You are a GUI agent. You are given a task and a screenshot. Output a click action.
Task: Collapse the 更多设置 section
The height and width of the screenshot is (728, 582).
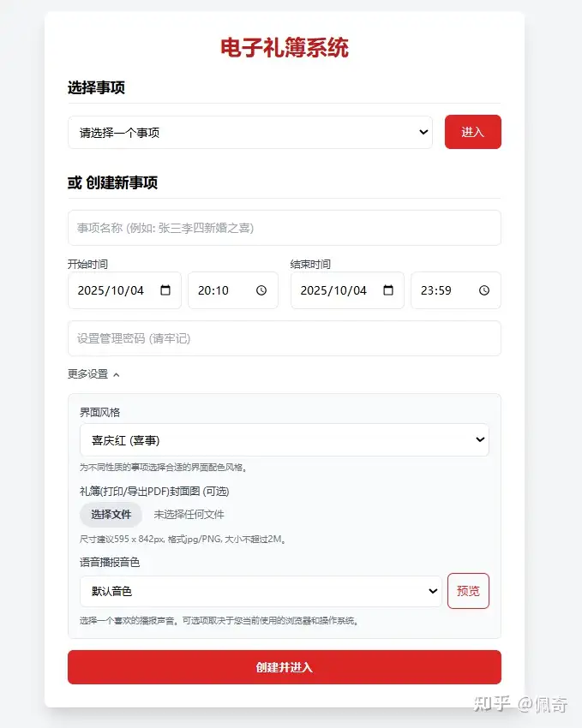(x=93, y=374)
